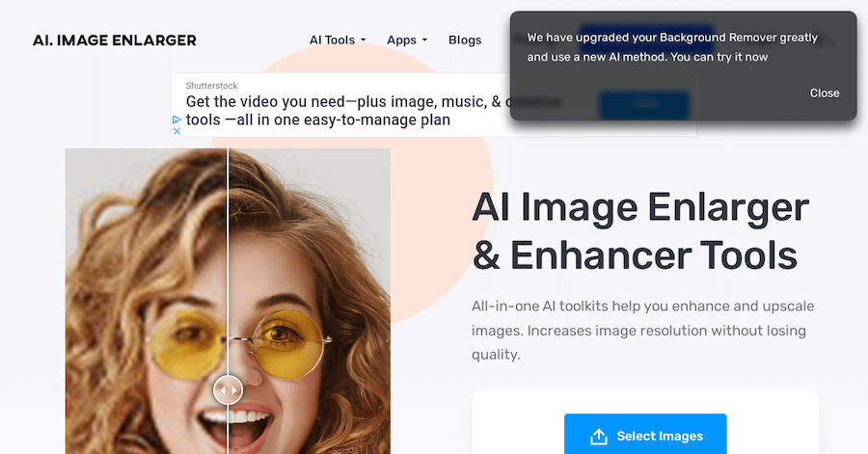This screenshot has width=868, height=454.
Task: Click the Select Images upload button
Action: pos(645,435)
